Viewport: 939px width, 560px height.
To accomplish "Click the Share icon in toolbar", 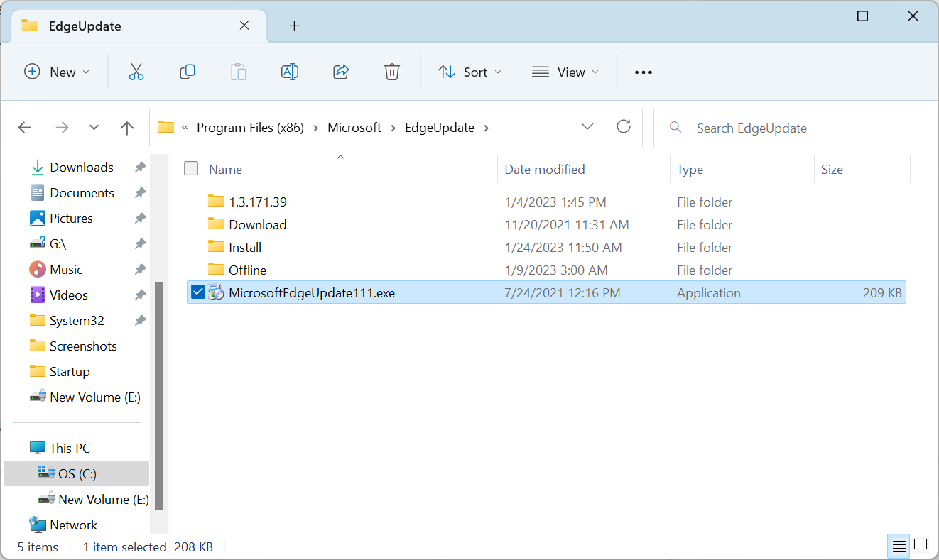I will [x=341, y=72].
